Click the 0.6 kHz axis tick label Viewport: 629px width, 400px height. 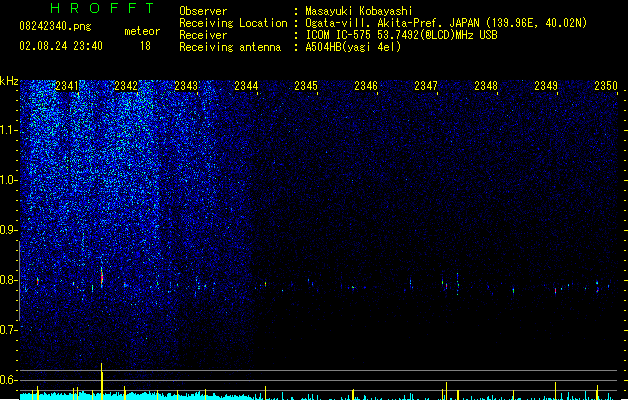pos(8,380)
